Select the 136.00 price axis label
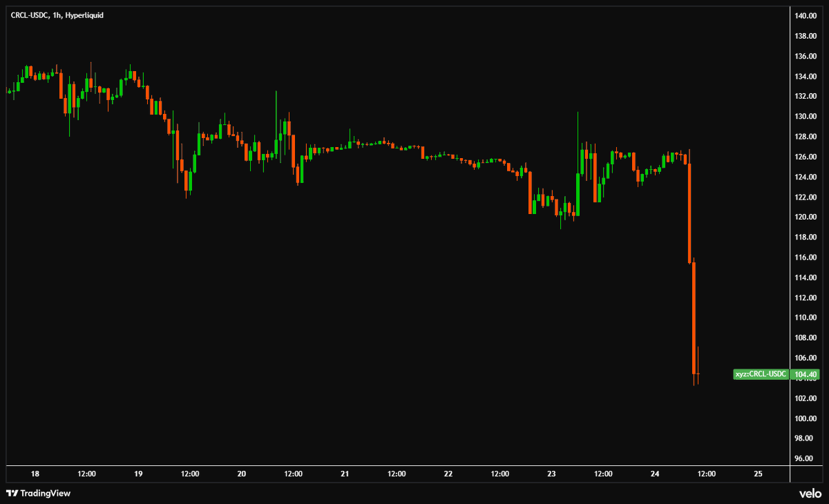The image size is (829, 504). tap(806, 56)
